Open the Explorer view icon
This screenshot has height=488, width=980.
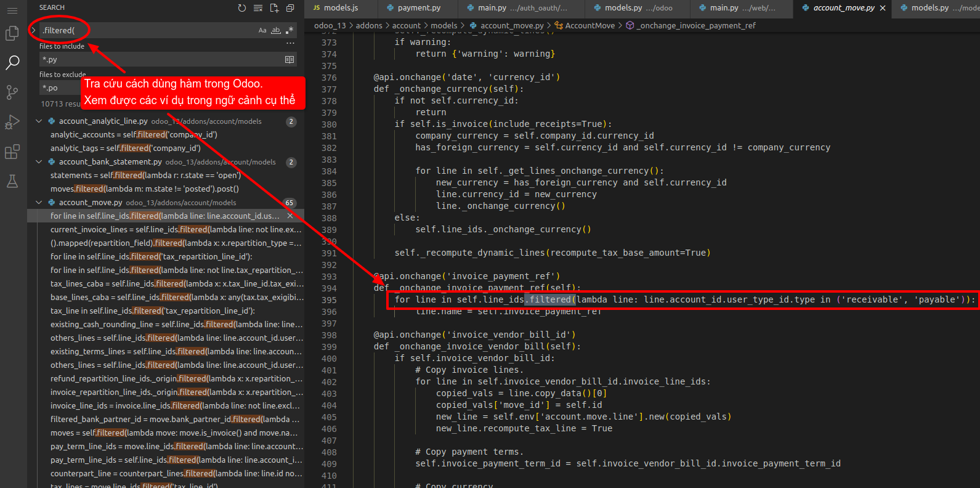[x=12, y=33]
